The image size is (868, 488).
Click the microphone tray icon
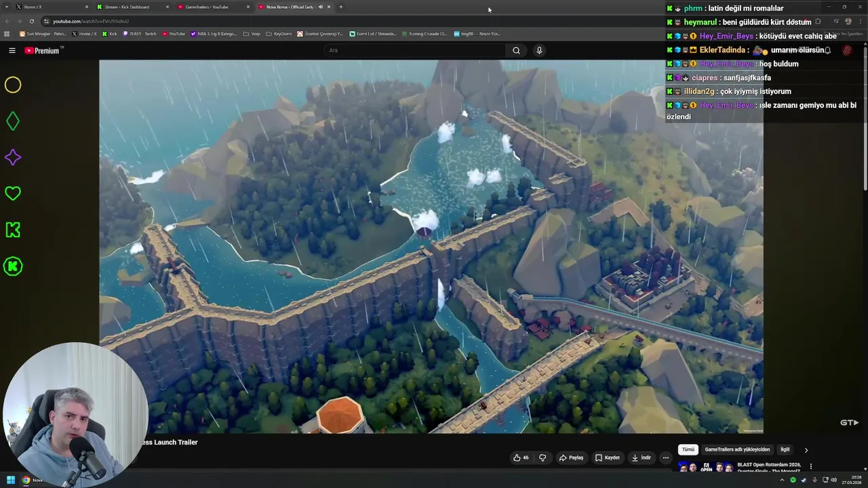tap(814, 480)
